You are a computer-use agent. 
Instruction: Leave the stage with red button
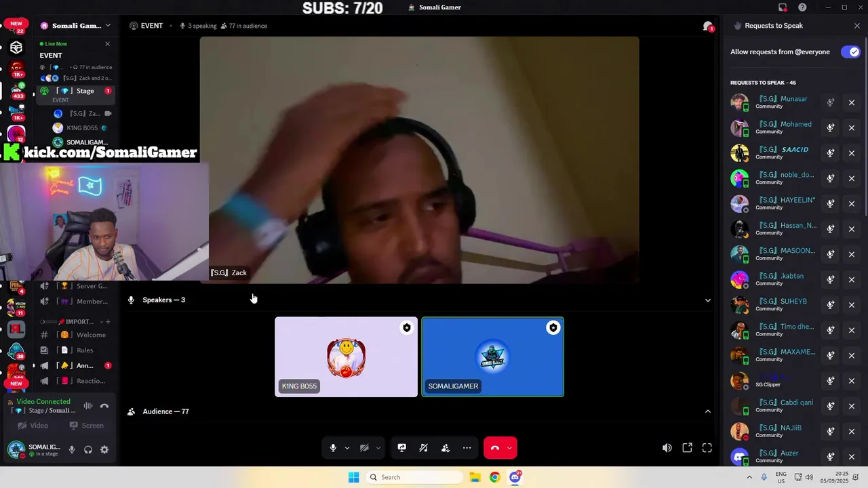click(x=494, y=448)
